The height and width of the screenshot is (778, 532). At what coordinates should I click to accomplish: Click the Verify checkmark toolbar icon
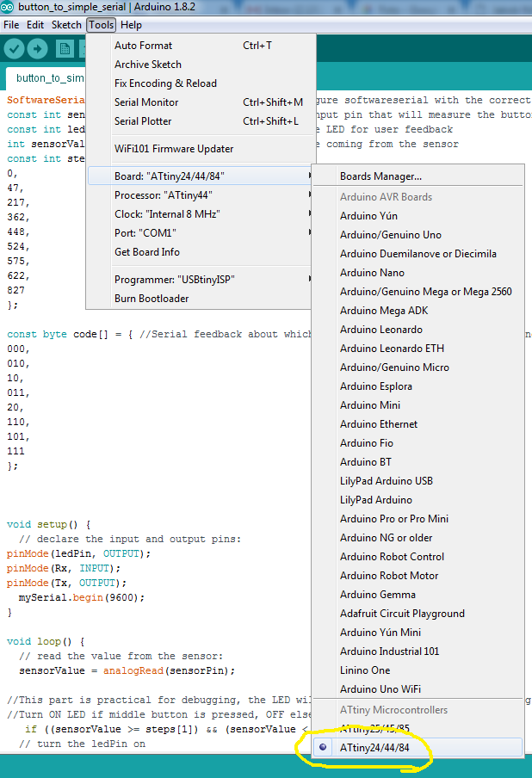[x=15, y=48]
